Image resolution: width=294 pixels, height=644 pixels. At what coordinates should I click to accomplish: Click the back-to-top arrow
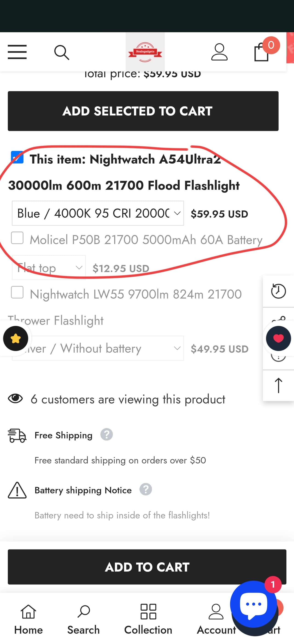pos(278,385)
